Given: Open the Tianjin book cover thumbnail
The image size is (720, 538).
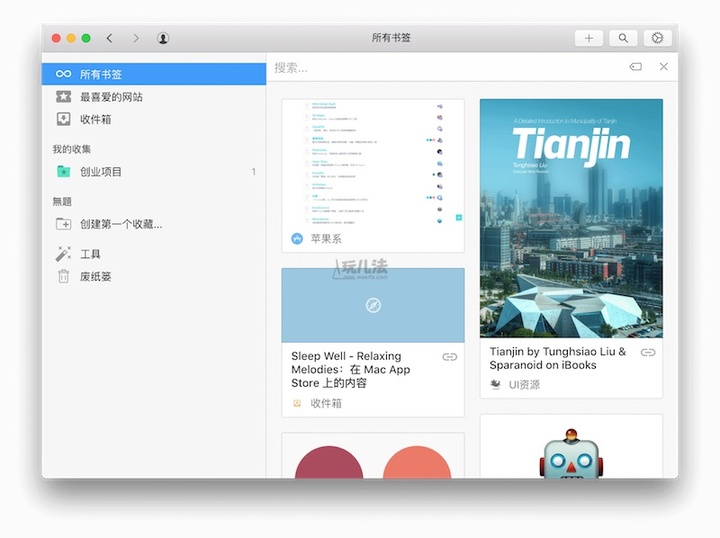Looking at the screenshot, I should coord(571,218).
